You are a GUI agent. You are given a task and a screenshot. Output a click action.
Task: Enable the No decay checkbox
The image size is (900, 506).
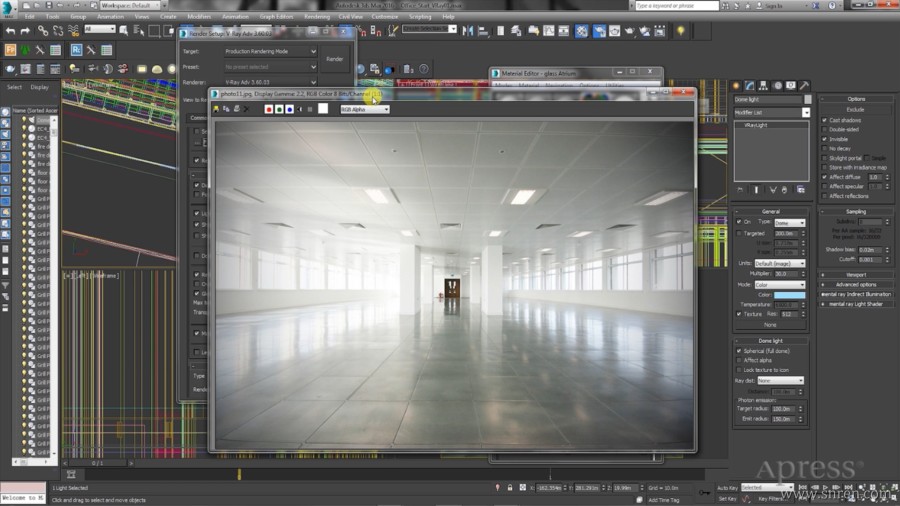pyautogui.click(x=824, y=149)
